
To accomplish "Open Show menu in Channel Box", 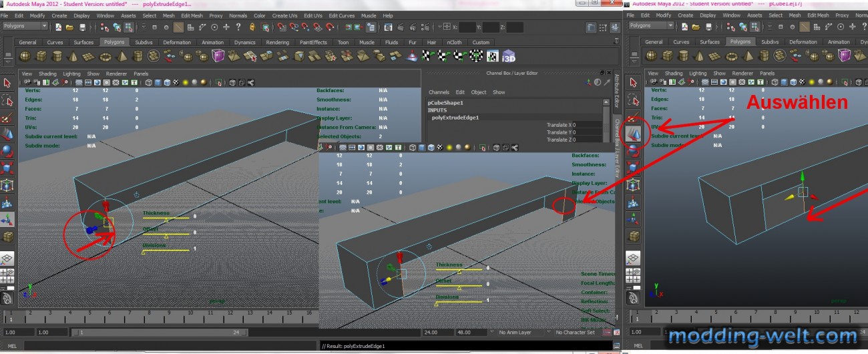I will click(x=499, y=92).
